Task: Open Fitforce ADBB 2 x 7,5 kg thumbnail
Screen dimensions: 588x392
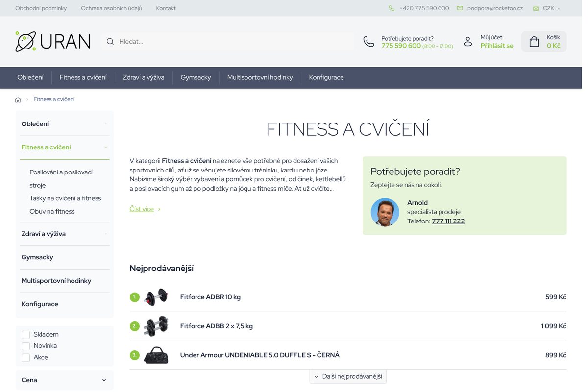Action: pos(156,326)
